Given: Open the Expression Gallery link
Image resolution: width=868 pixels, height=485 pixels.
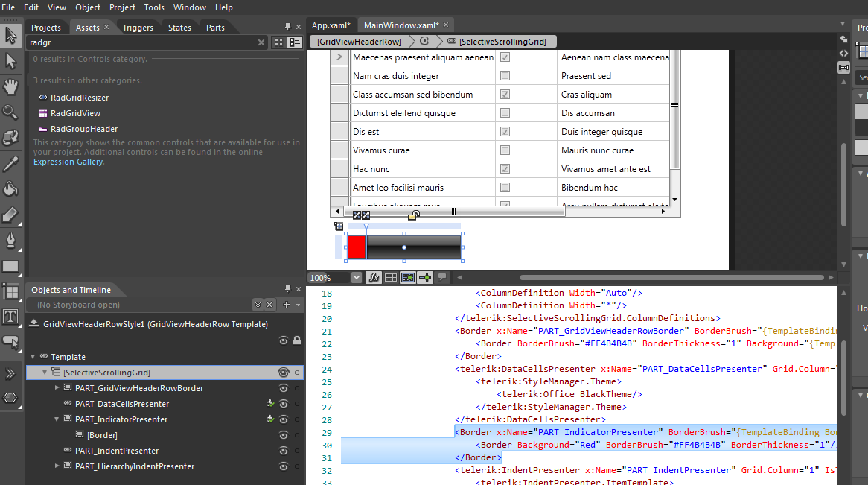Looking at the screenshot, I should (x=68, y=162).
